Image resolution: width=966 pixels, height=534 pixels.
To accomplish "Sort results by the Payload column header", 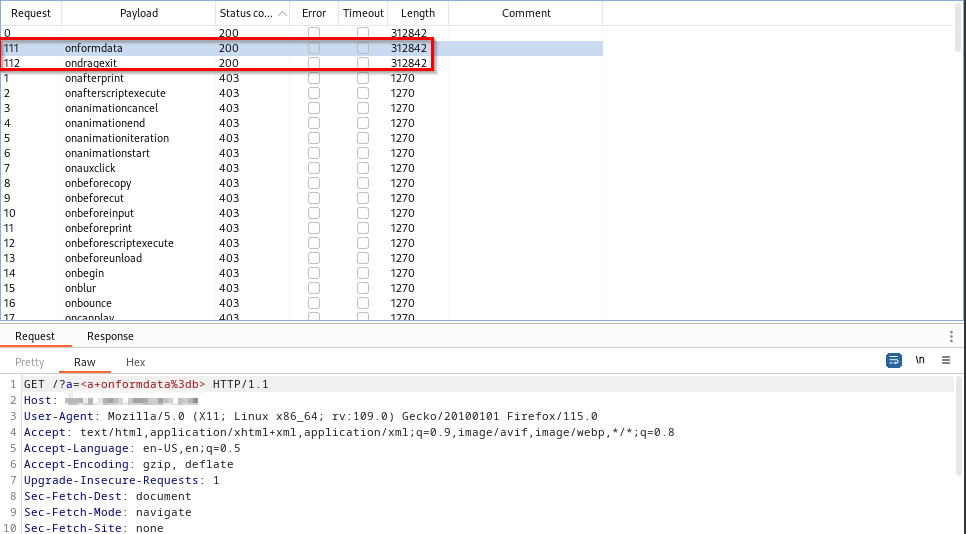I will pos(138,14).
